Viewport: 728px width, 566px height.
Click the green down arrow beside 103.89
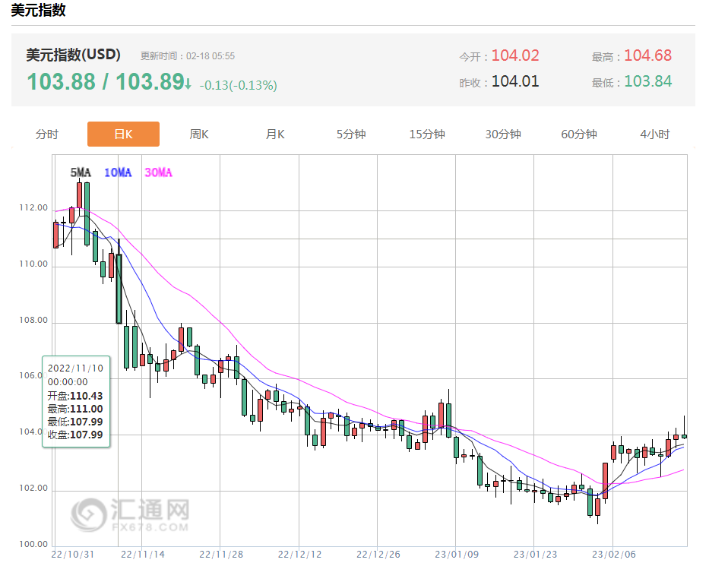(188, 83)
